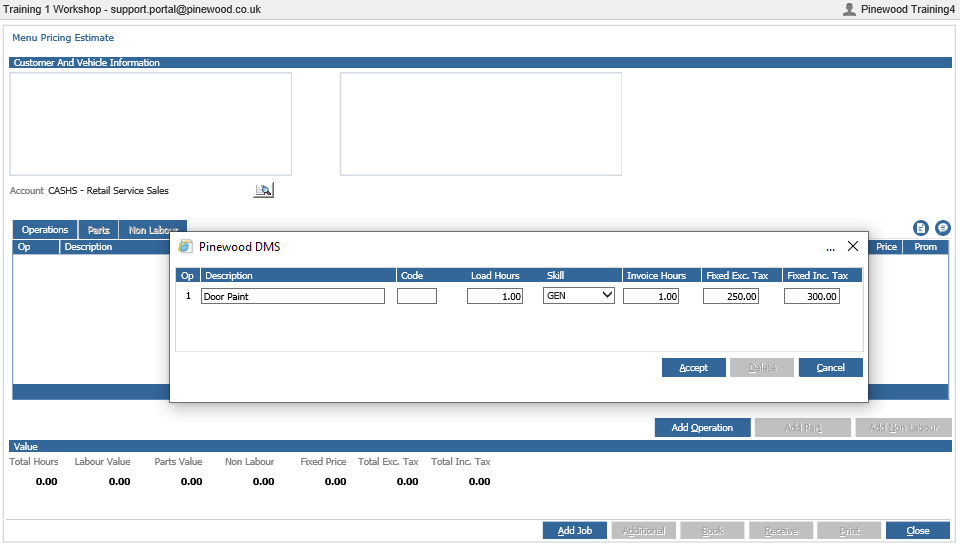
Task: Click the Fixed Inc. Tax field 300.00
Action: click(812, 296)
